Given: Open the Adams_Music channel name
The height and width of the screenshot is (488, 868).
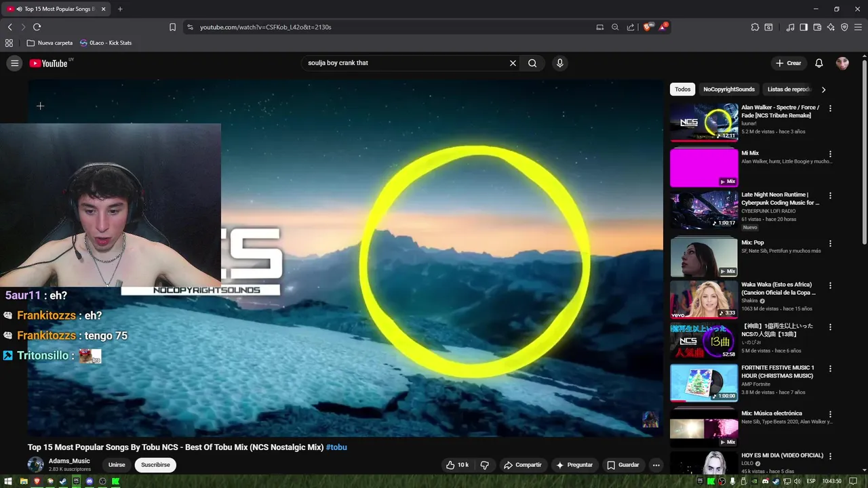Looking at the screenshot, I should click(x=69, y=461).
